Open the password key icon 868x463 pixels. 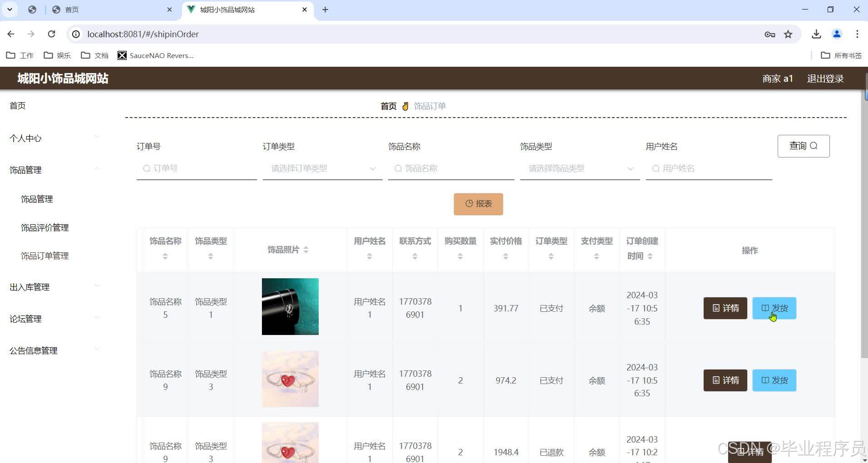769,34
